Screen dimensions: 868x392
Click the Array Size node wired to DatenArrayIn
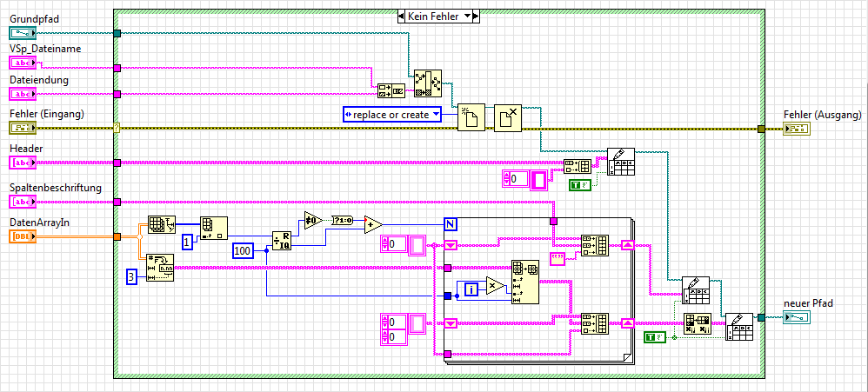pos(162,224)
